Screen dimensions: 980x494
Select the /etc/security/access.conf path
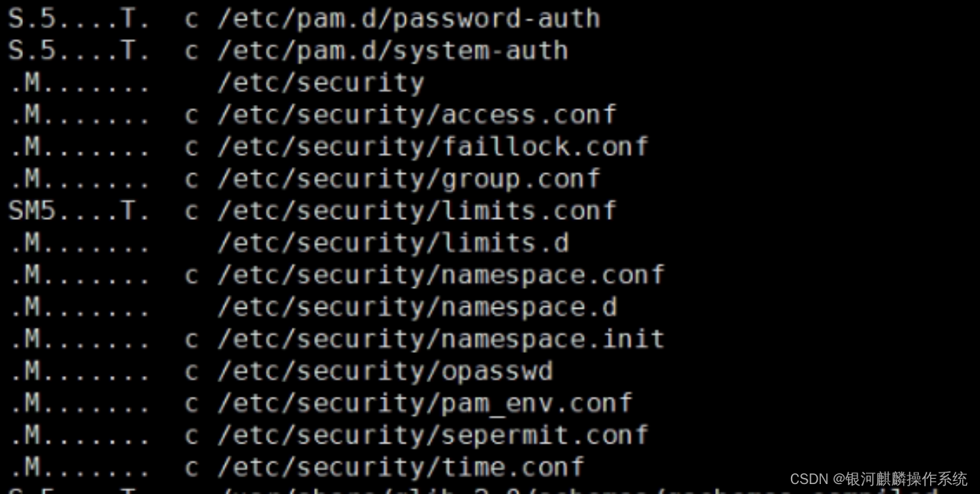pyautogui.click(x=416, y=115)
